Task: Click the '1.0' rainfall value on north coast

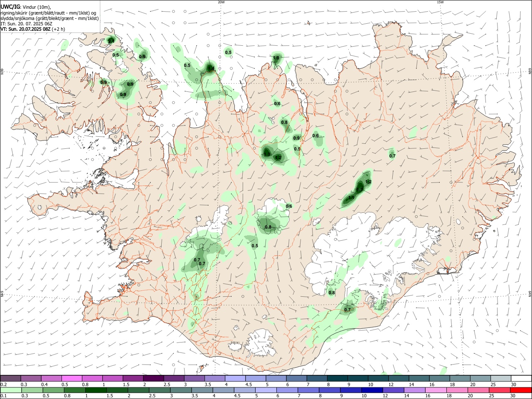Action: coord(276,58)
